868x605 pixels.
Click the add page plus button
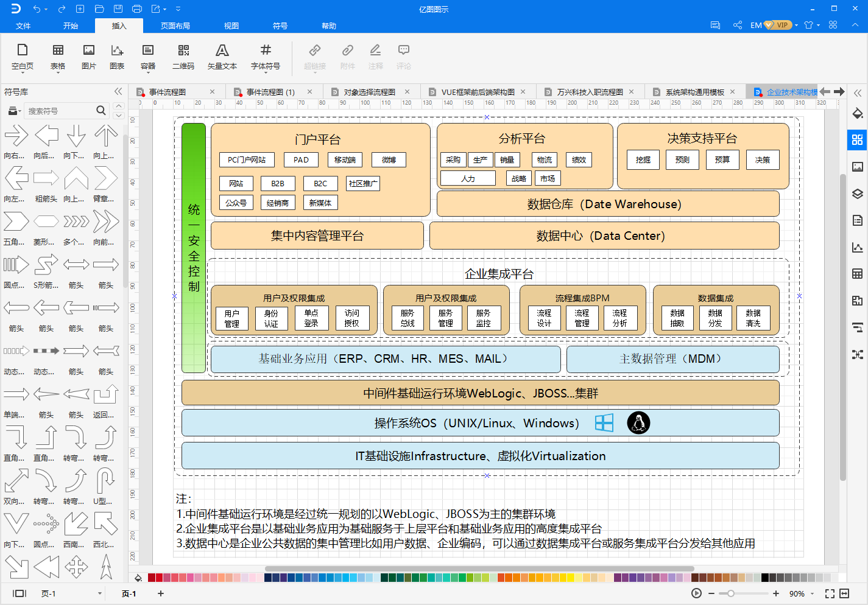click(161, 593)
